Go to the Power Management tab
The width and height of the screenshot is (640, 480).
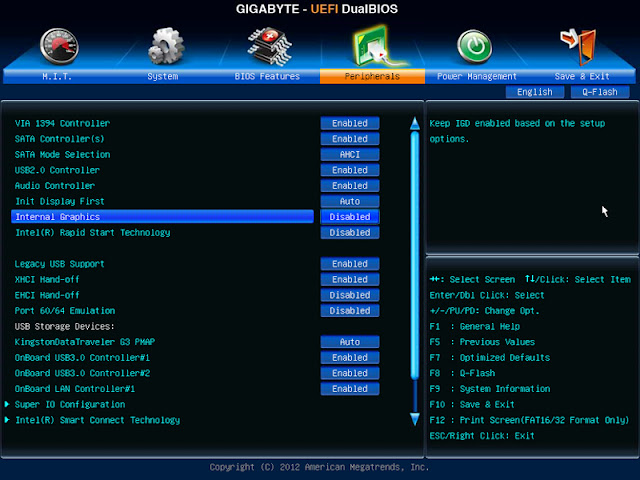click(x=477, y=76)
